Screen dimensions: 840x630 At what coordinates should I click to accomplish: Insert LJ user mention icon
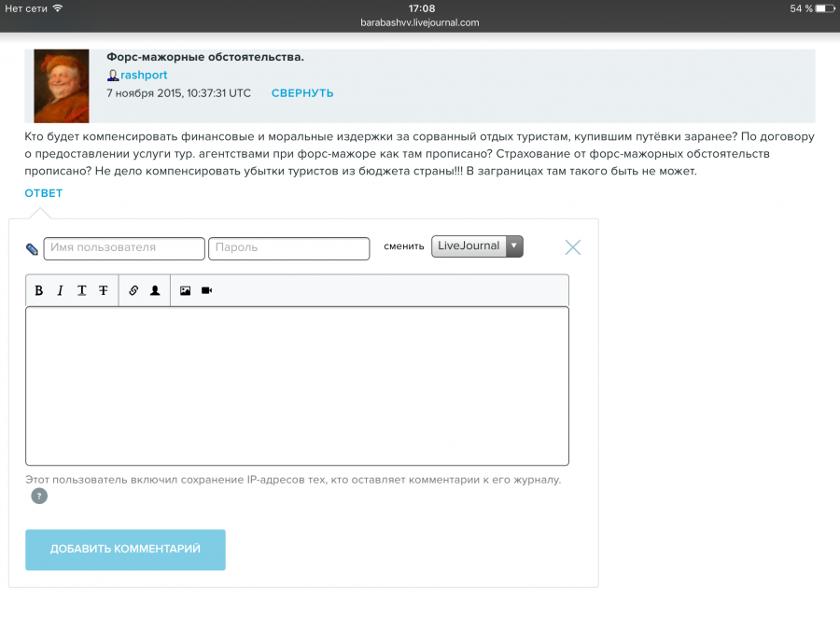click(x=155, y=291)
